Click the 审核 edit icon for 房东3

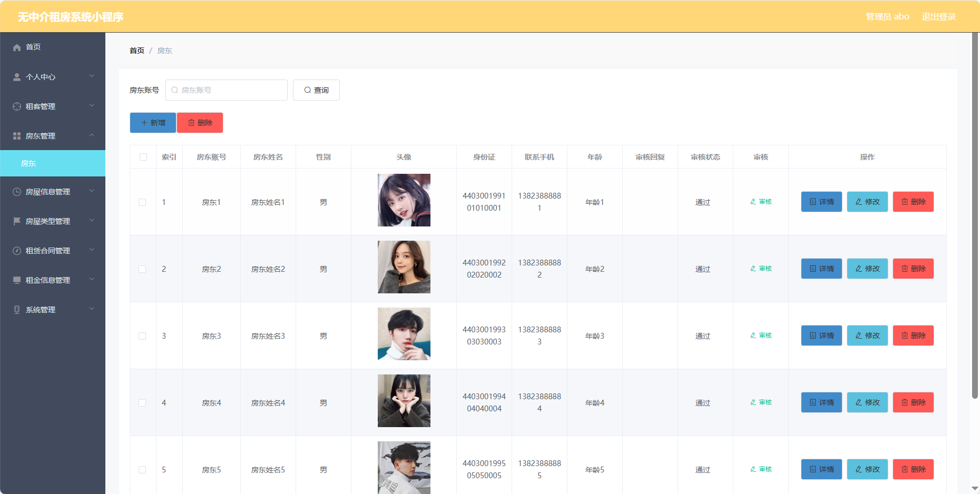point(753,335)
